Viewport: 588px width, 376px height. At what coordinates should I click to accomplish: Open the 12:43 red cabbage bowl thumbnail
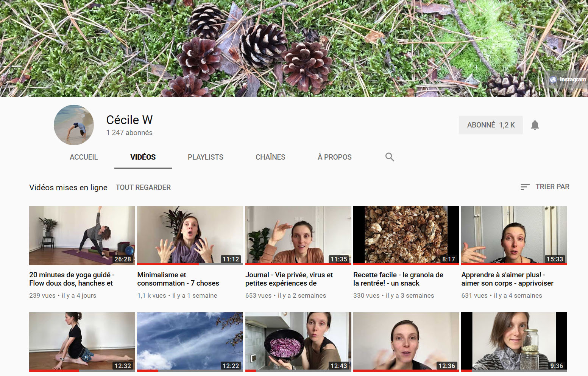click(298, 342)
